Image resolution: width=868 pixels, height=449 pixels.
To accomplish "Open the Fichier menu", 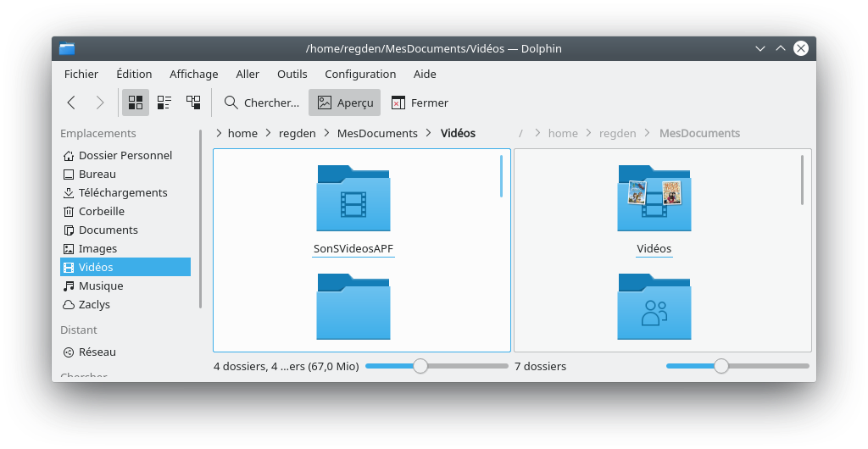I will pyautogui.click(x=81, y=74).
